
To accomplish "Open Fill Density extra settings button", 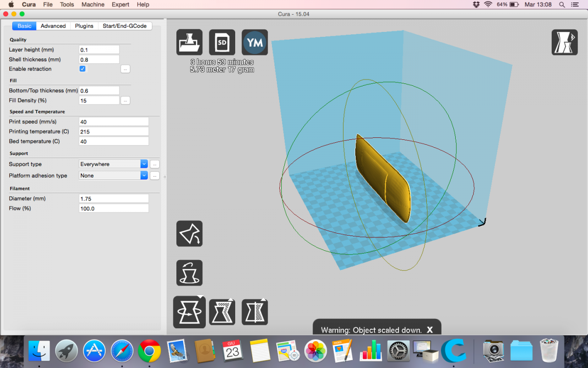I will click(125, 101).
